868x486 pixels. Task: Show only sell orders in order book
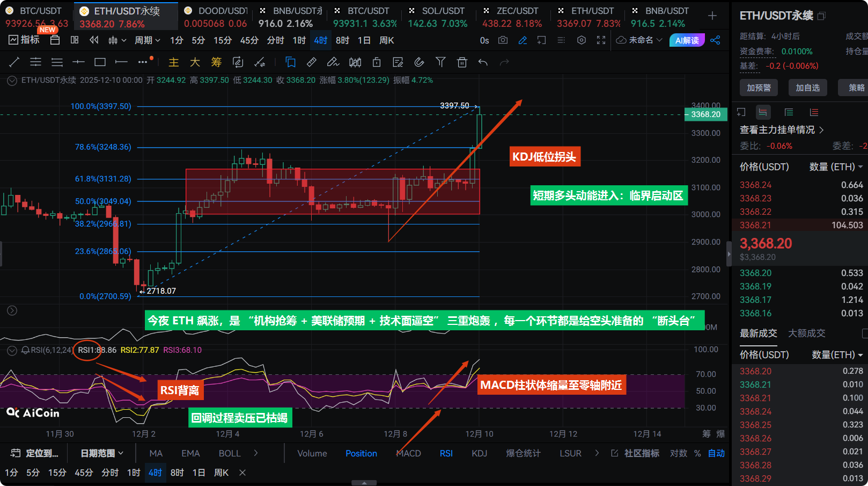(x=814, y=112)
